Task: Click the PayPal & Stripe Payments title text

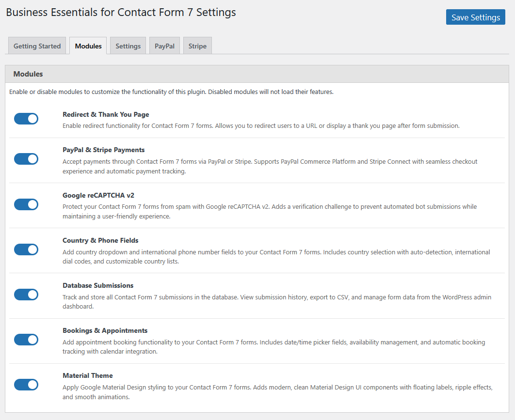Action: coord(104,150)
